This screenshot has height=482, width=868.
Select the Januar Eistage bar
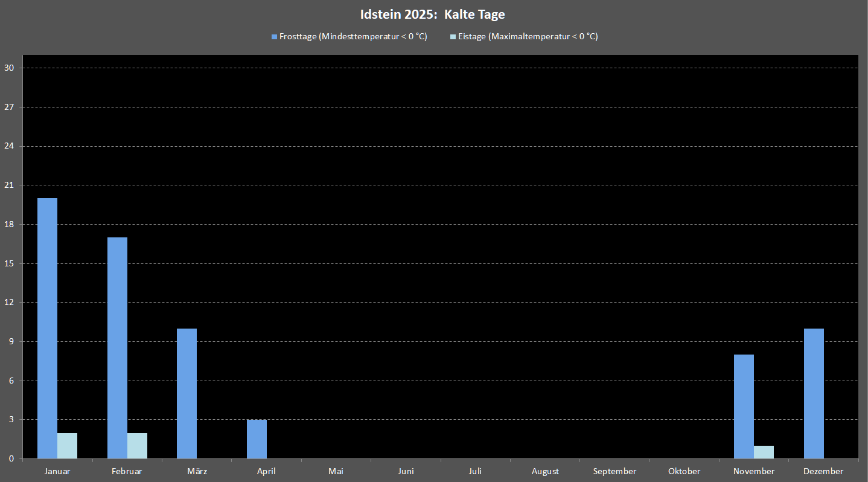pyautogui.click(x=68, y=446)
